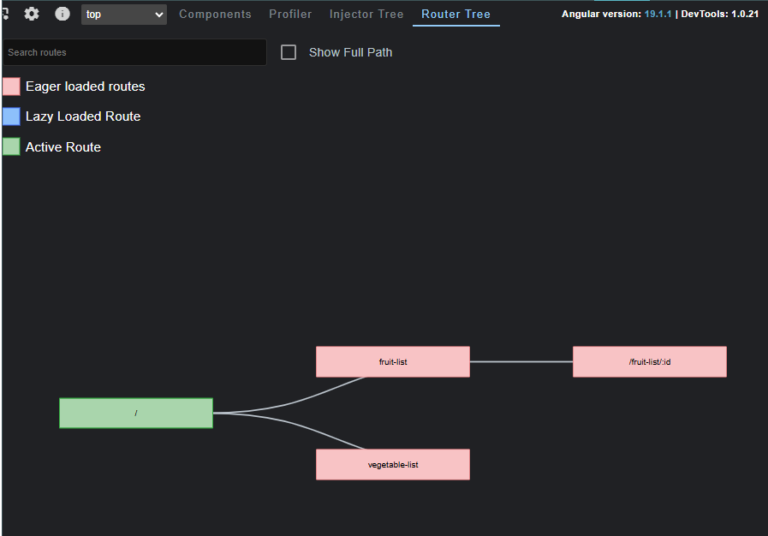Screen dimensions: 768x536
Task: Click the pink Eager loaded routes swatch
Action: click(x=11, y=87)
